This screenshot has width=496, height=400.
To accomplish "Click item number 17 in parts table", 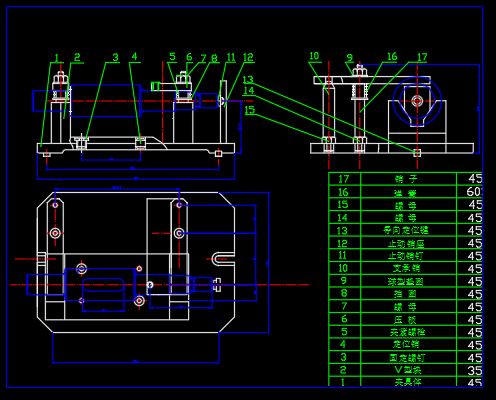I will 343,179.
